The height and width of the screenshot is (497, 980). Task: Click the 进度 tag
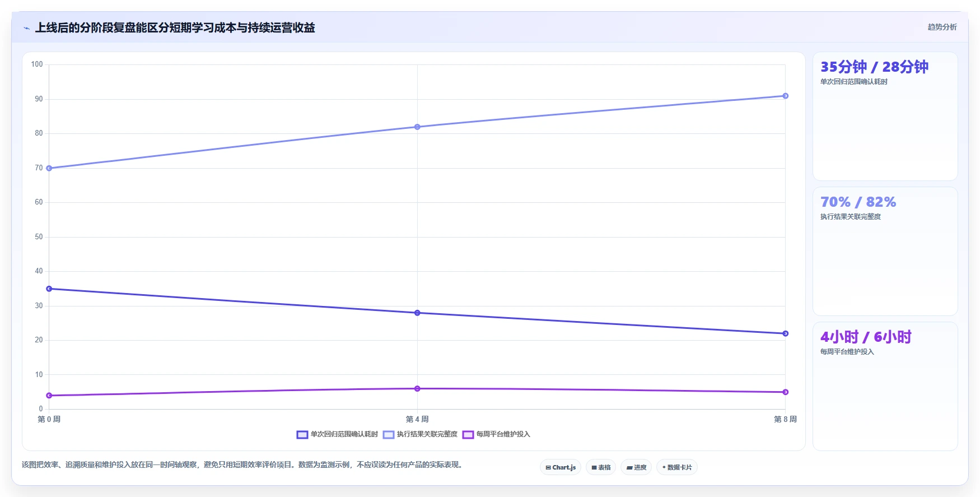tap(636, 467)
